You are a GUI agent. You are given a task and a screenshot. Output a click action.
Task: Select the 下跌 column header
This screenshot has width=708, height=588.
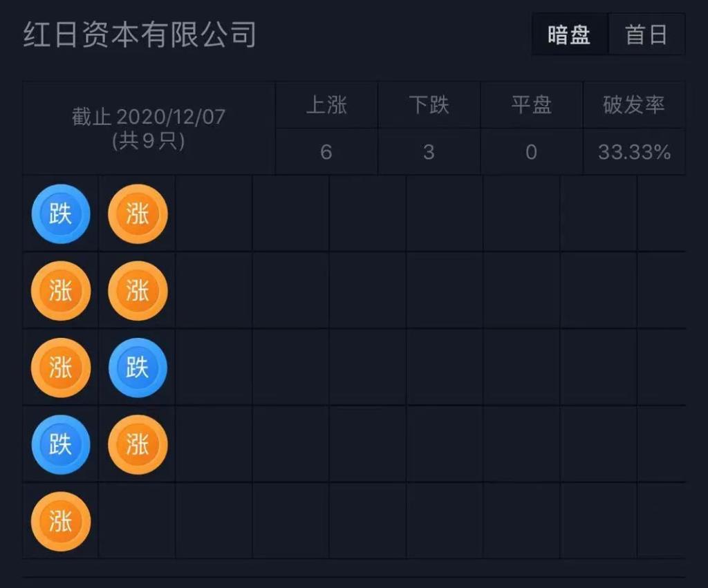click(x=429, y=105)
